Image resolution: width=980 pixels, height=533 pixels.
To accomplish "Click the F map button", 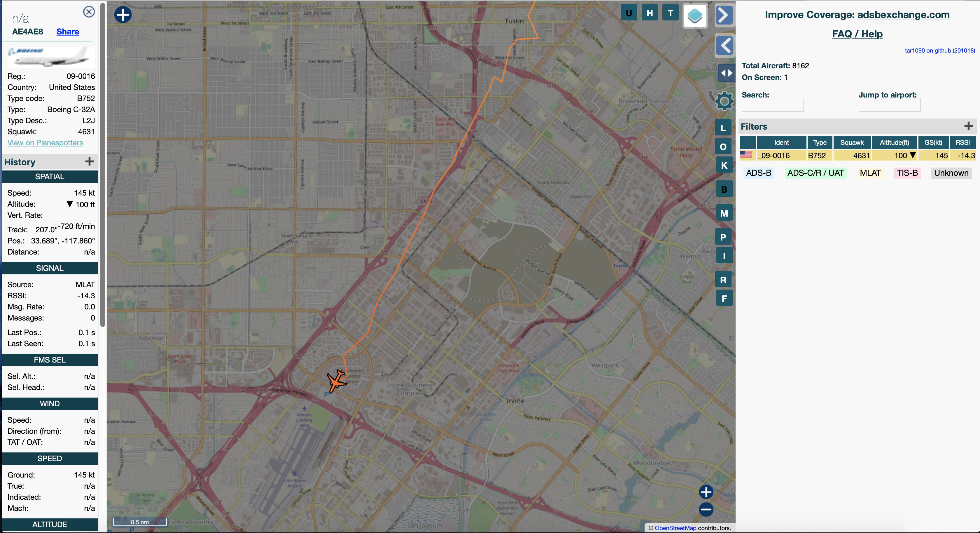I will click(724, 299).
